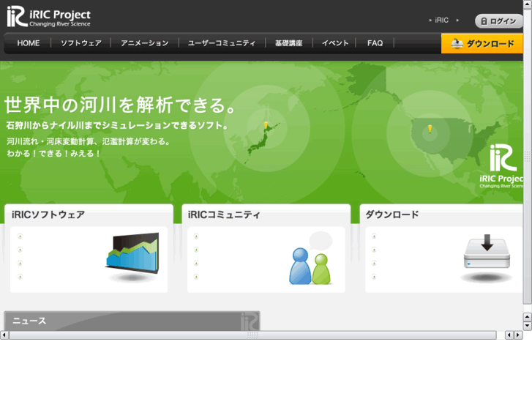Image resolution: width=532 pixels, height=399 pixels.
Task: Open the ソフトウェア menu item
Action: (x=81, y=43)
